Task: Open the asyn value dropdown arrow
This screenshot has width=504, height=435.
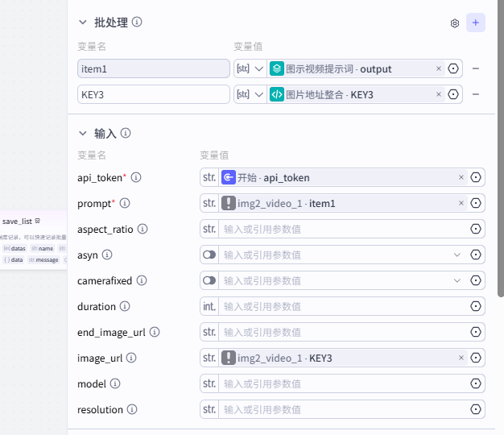Action: point(457,255)
